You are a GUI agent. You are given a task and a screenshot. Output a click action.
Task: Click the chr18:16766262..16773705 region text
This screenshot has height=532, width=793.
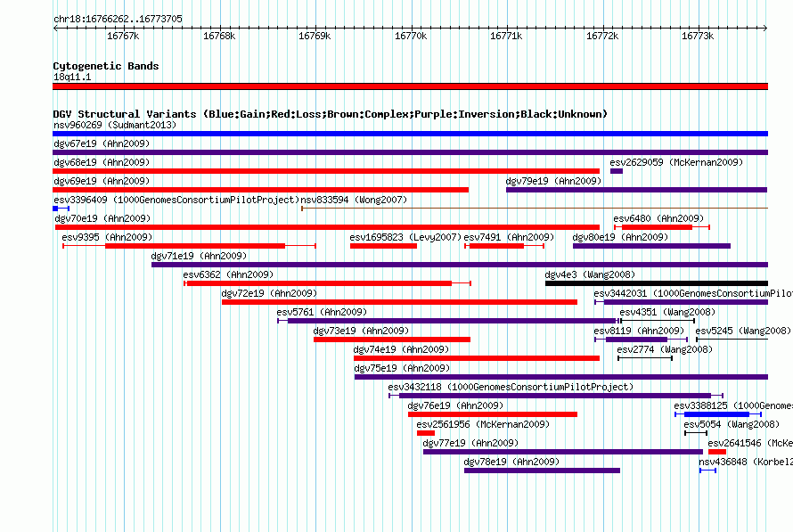[x=118, y=19]
